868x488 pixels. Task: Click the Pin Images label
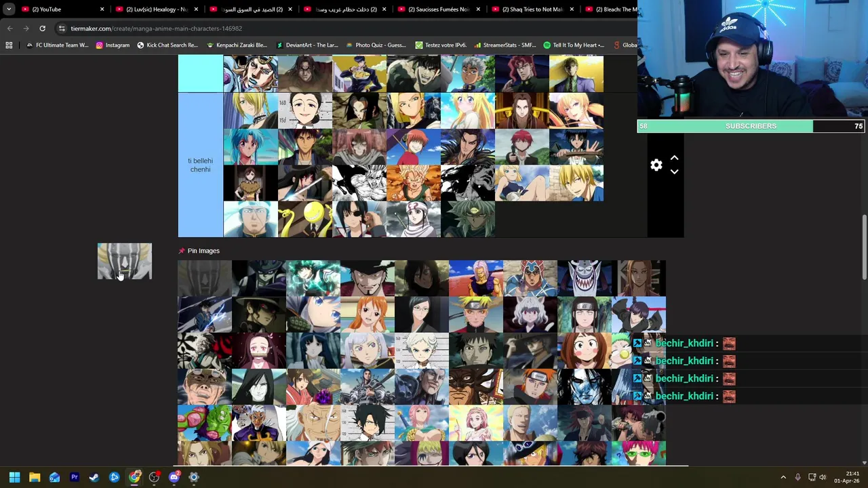(x=203, y=251)
